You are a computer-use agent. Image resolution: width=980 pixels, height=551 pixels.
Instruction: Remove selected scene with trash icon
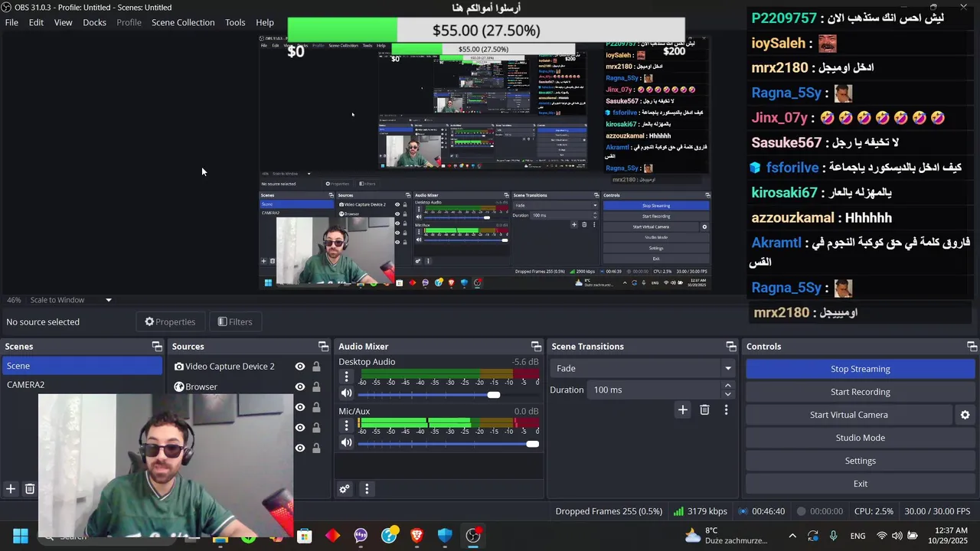point(30,488)
